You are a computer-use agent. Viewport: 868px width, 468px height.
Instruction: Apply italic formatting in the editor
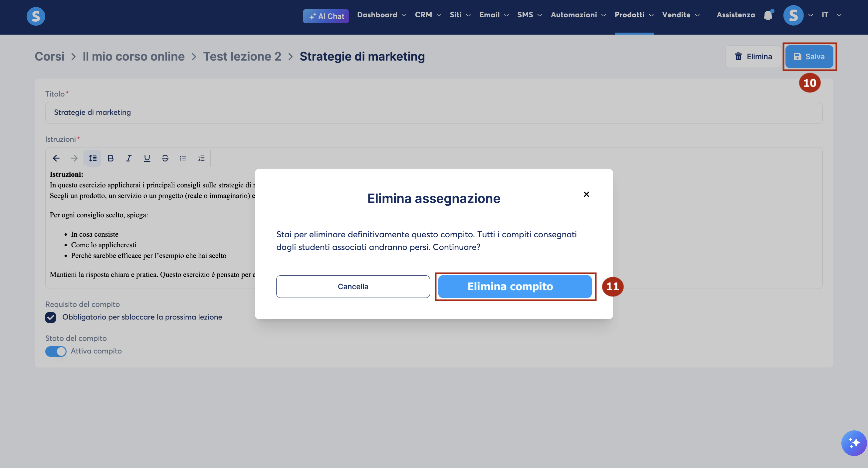coord(129,158)
